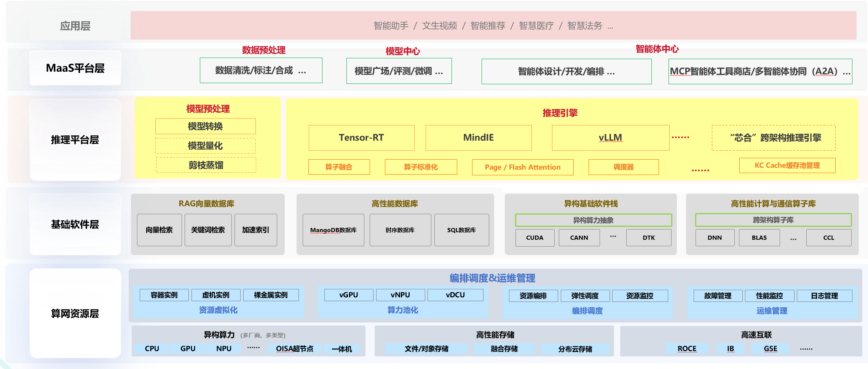This screenshot has height=369, width=868.
Task: Select the 算网资源层 layer label
Action: pyautogui.click(x=75, y=313)
